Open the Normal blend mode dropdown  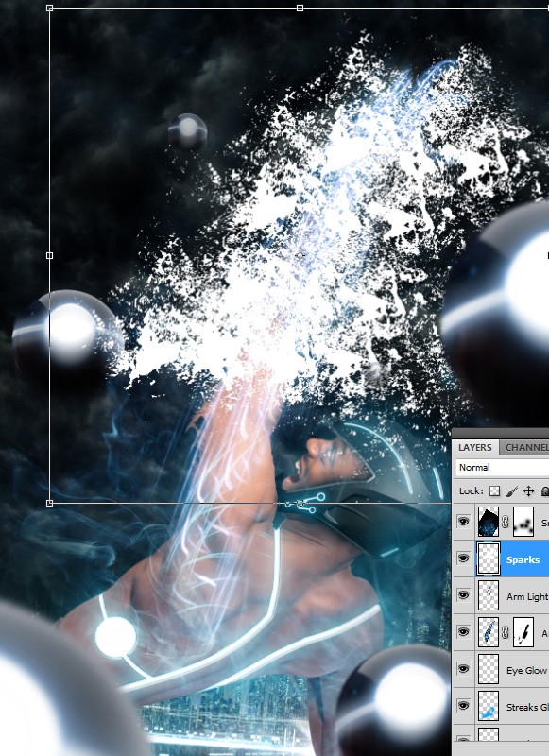click(x=503, y=467)
